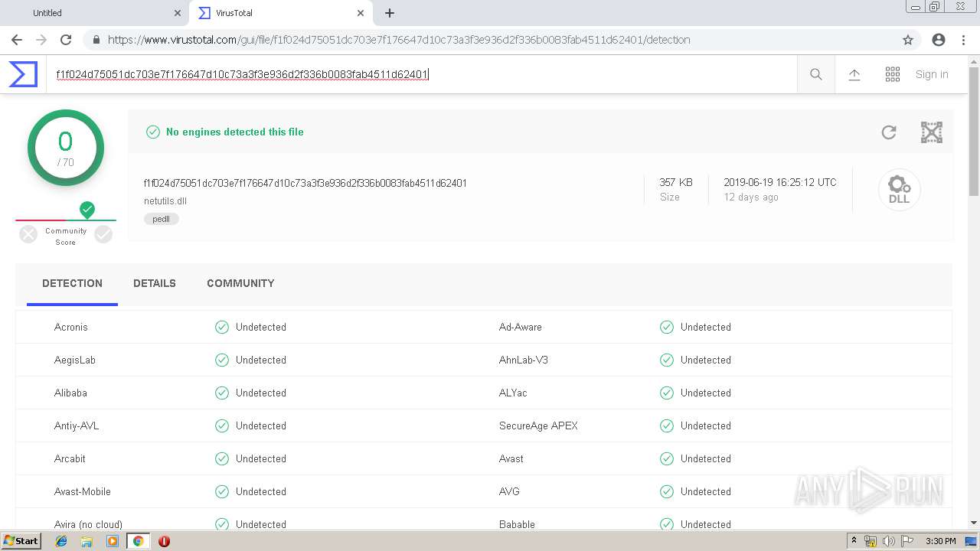Reload the page in Chrome
980x551 pixels.
[66, 40]
